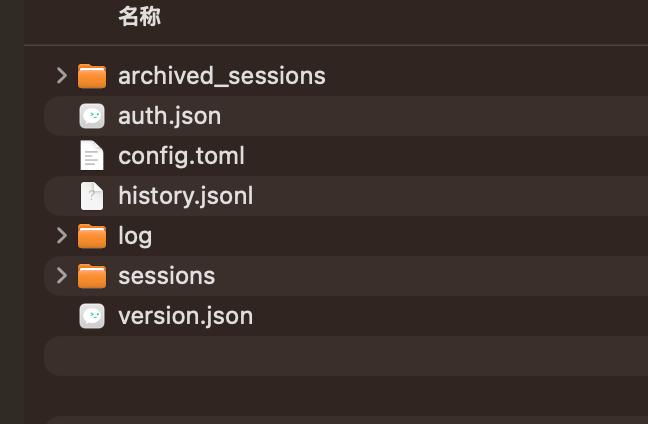Viewport: 648px width, 424px height.
Task: Sort by the 名称 column header
Action: coord(139,17)
